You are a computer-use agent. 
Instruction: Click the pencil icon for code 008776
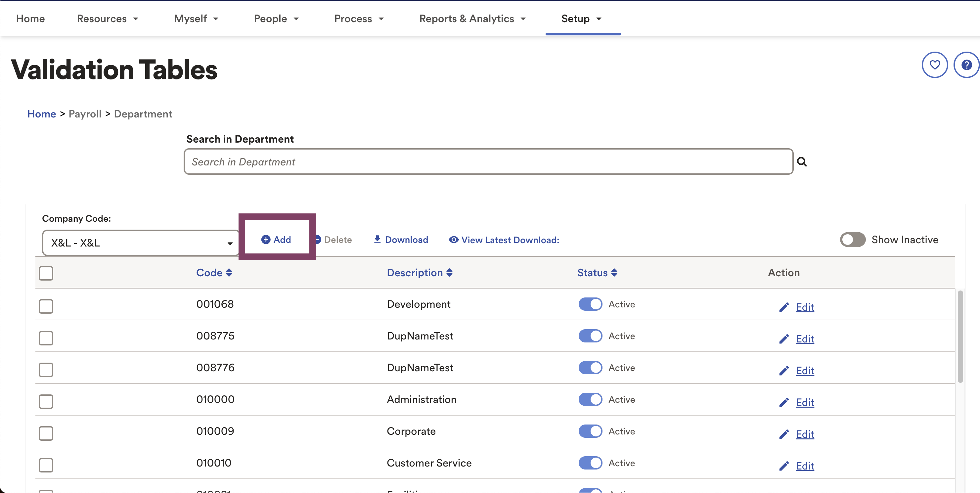pyautogui.click(x=784, y=371)
